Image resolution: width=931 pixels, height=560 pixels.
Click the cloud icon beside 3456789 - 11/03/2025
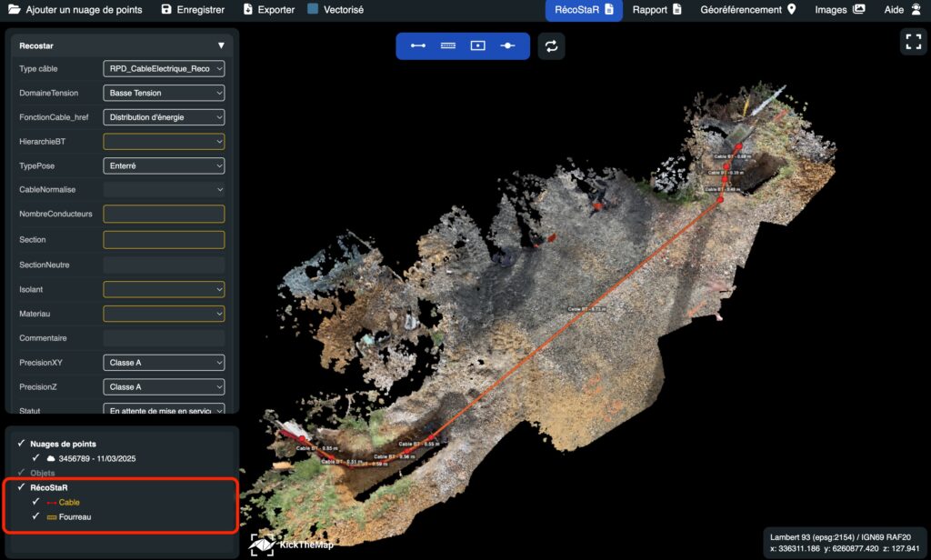tap(51, 458)
